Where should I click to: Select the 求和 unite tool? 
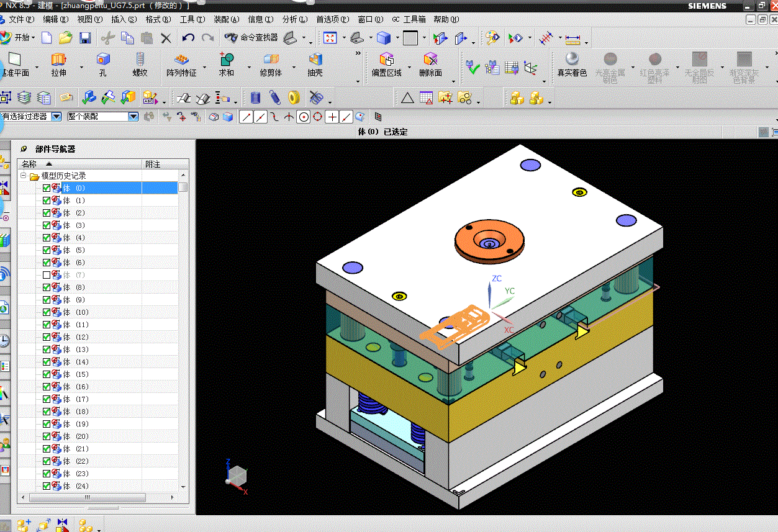click(227, 65)
